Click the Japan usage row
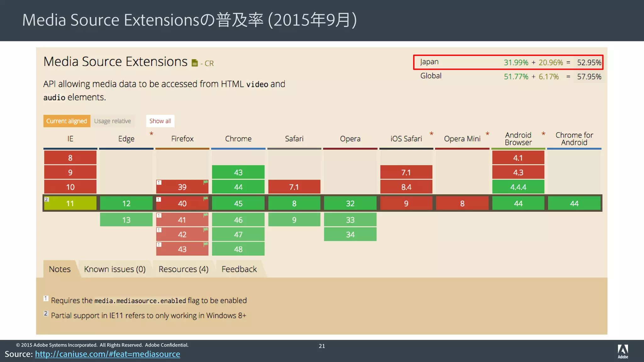This screenshot has width=644, height=362. coord(508,62)
